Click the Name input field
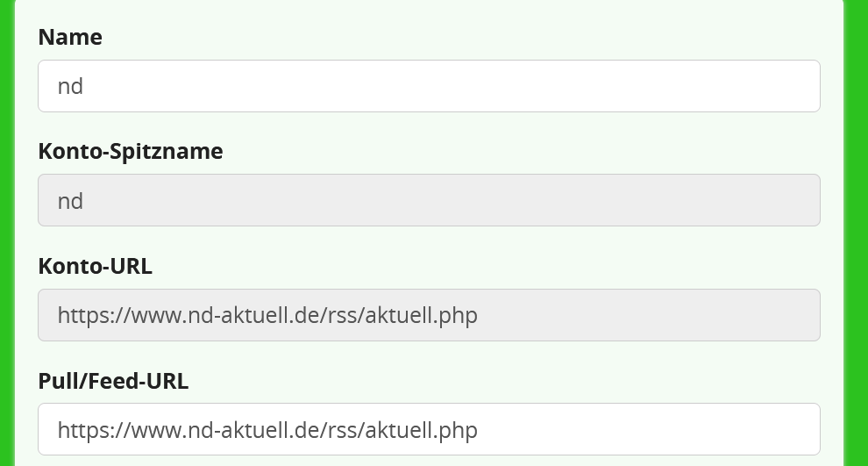The width and height of the screenshot is (868, 466). (429, 86)
